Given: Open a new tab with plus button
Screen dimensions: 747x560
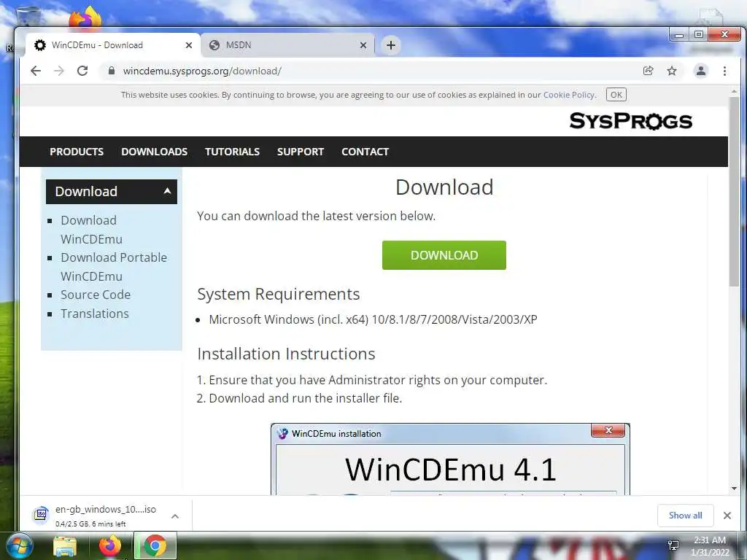Looking at the screenshot, I should 391,45.
